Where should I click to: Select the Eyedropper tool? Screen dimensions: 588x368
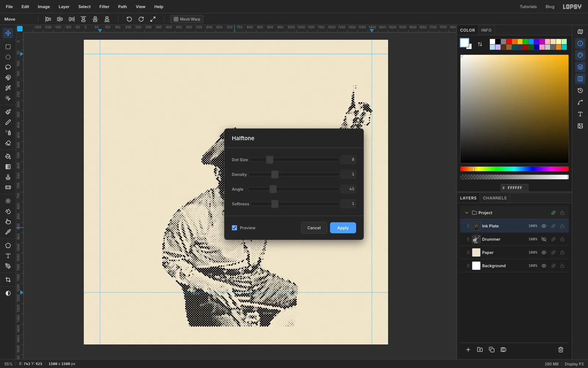click(8, 232)
